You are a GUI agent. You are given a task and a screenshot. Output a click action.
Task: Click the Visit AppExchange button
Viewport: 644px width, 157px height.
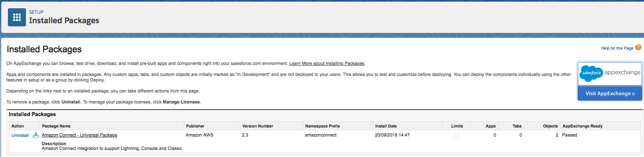(x=610, y=93)
